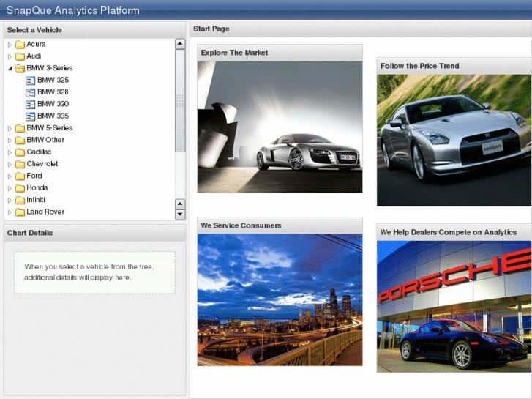This screenshot has height=399, width=532.
Task: Expand the Audi tree node
Action: pyautogui.click(x=10, y=56)
